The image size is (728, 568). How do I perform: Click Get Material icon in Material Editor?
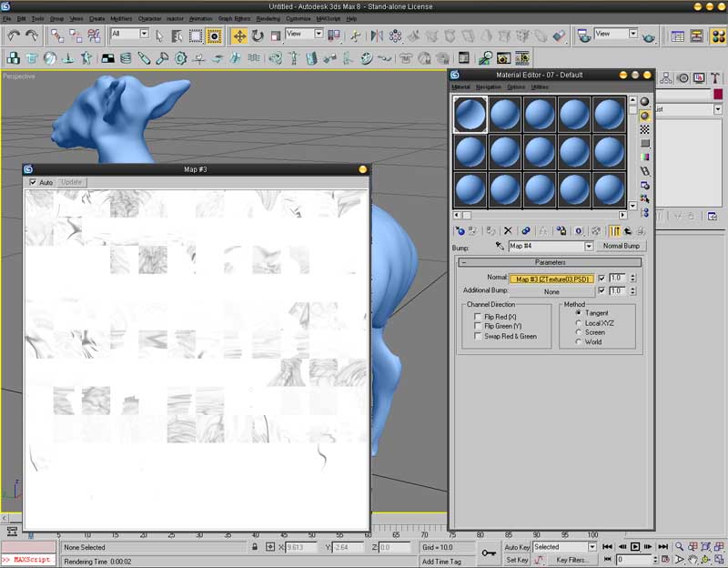pyautogui.click(x=460, y=231)
